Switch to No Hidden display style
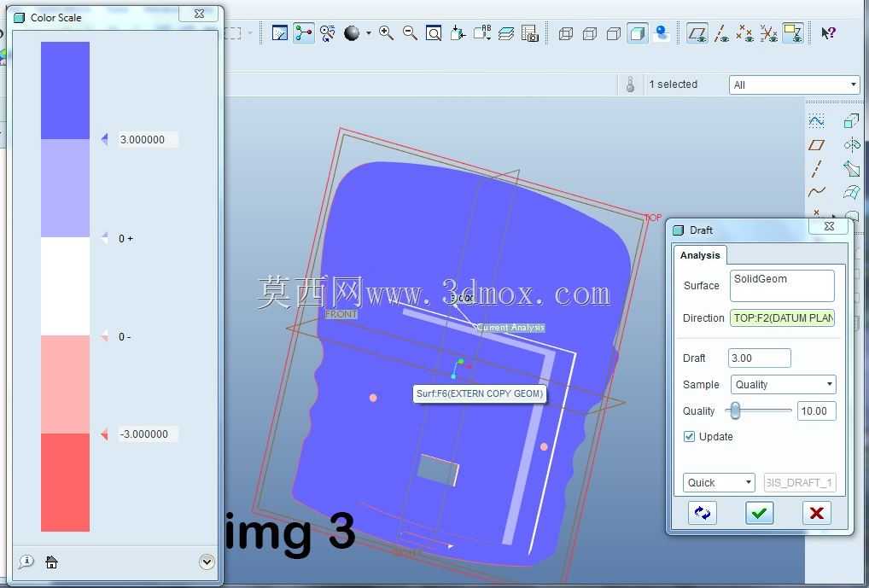The height and width of the screenshot is (588, 869). click(614, 34)
